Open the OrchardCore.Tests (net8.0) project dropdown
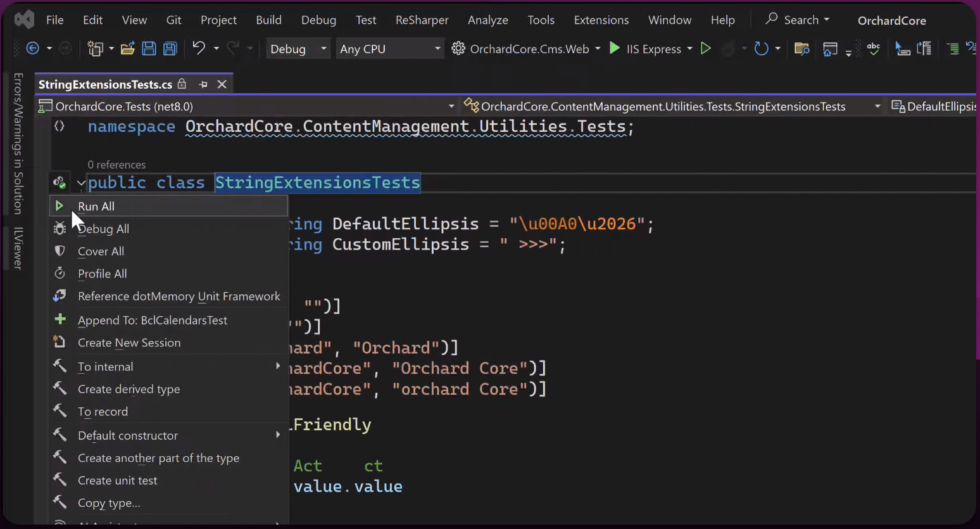This screenshot has height=529, width=980. (x=246, y=106)
